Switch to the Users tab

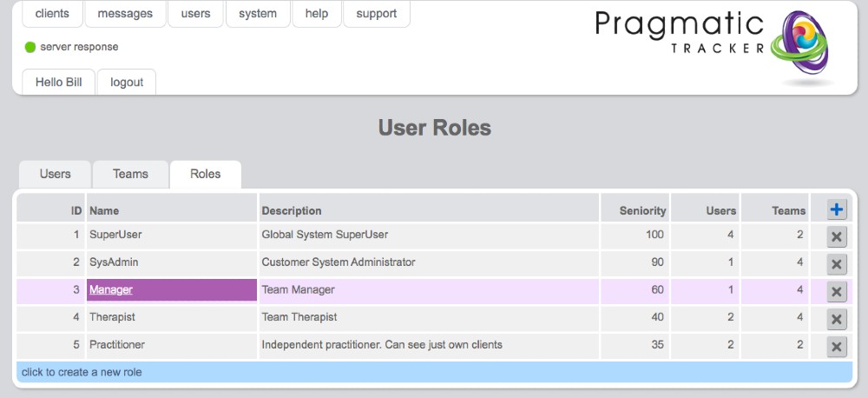(x=55, y=174)
